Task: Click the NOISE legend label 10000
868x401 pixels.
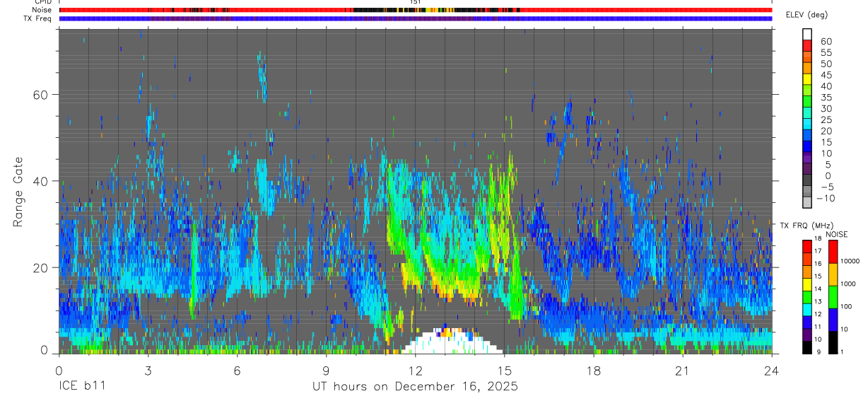Action: pos(851,261)
